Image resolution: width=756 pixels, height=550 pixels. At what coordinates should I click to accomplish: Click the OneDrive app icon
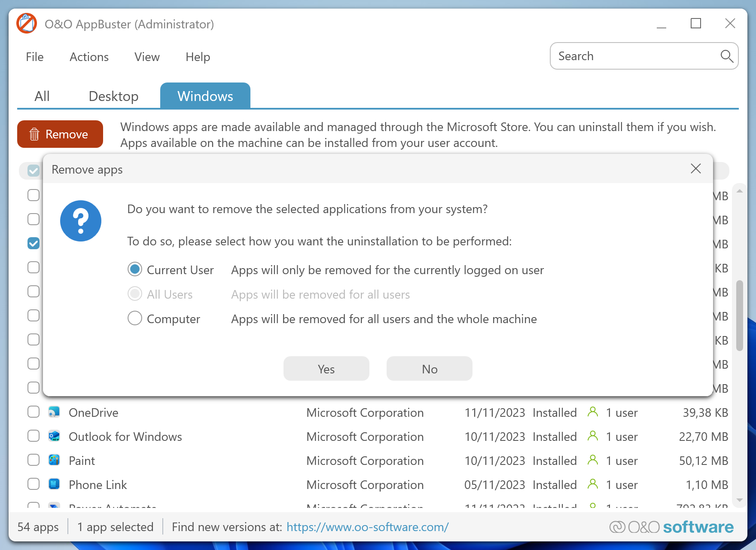tap(54, 412)
